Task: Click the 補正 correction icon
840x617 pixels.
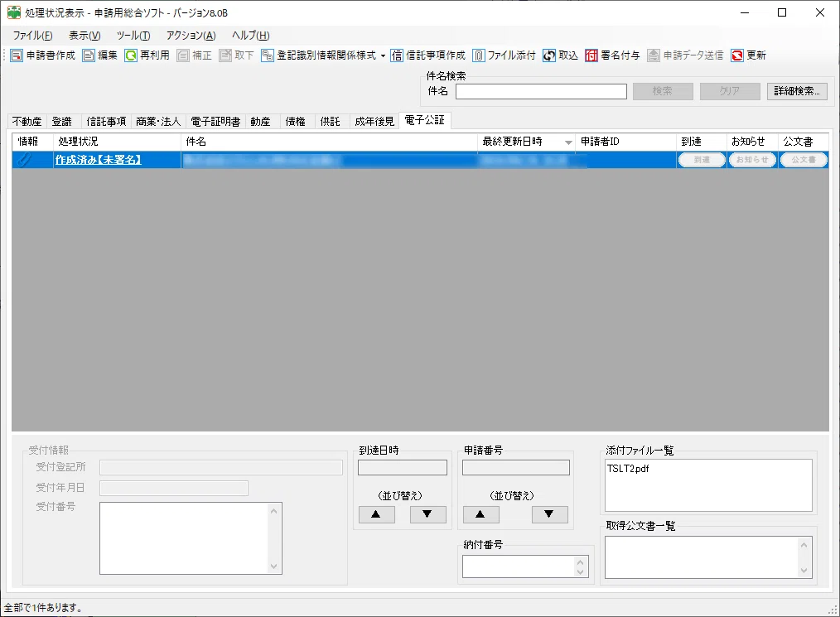Action: coord(183,55)
